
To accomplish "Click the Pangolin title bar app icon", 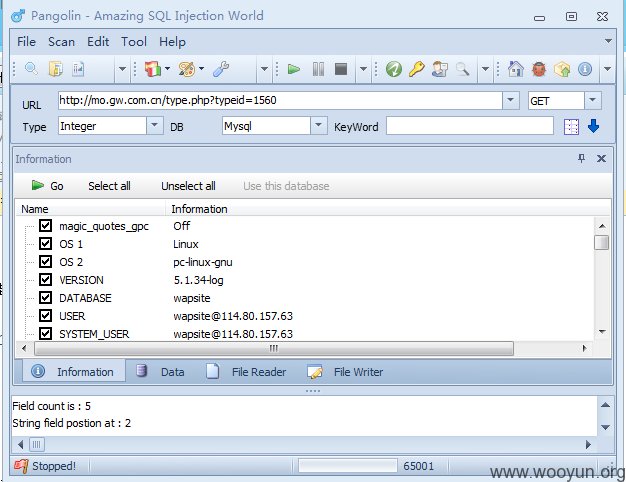I will point(18,16).
